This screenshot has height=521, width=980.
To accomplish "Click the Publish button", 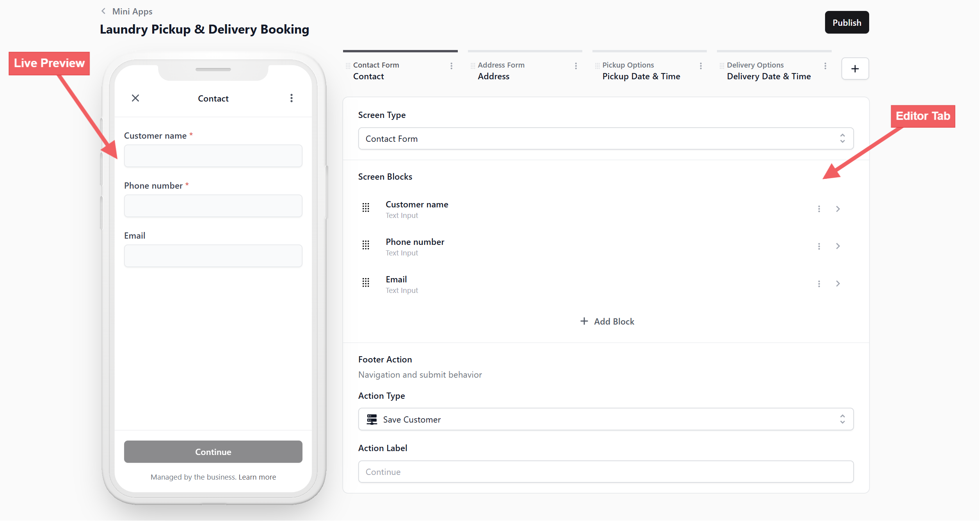I will 847,23.
